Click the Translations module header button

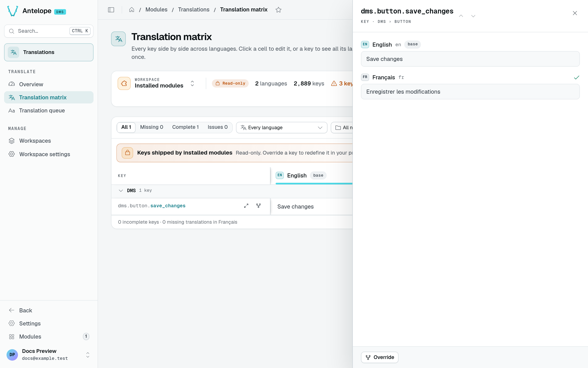click(49, 52)
